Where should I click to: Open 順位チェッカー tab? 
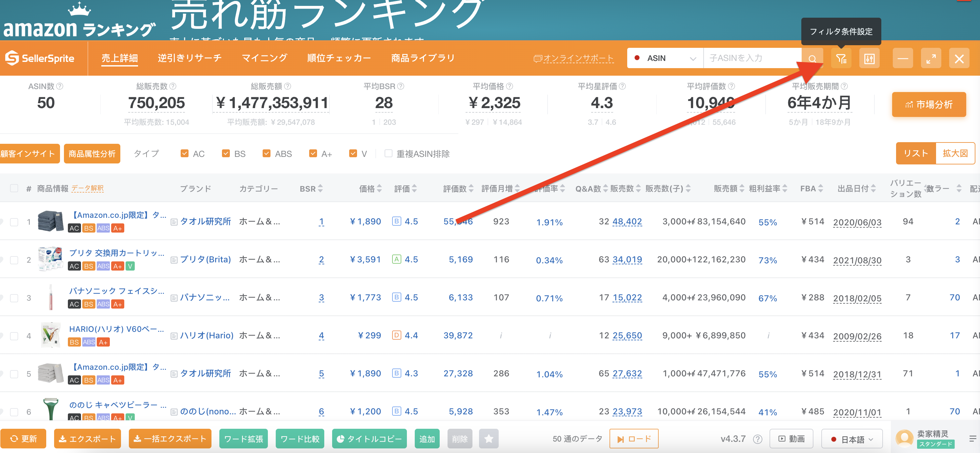pyautogui.click(x=339, y=58)
